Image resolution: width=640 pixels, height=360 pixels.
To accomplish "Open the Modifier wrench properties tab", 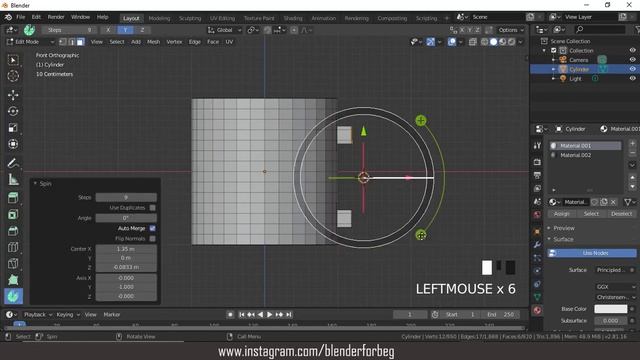I will tap(537, 244).
